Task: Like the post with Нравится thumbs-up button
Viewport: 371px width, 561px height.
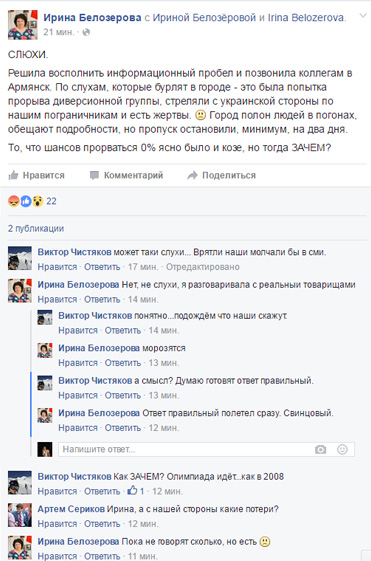Action: click(x=36, y=175)
